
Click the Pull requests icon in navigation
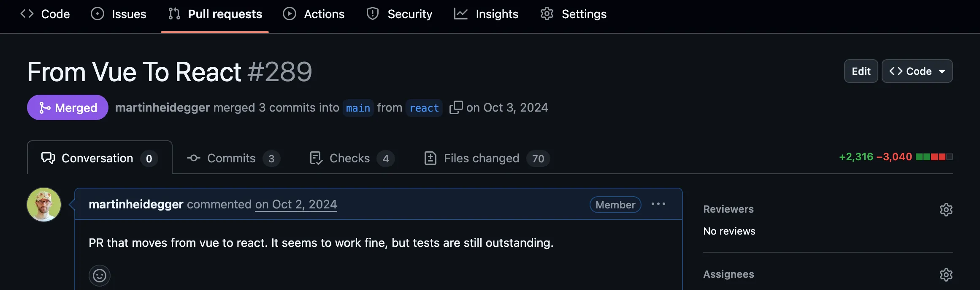point(173,14)
